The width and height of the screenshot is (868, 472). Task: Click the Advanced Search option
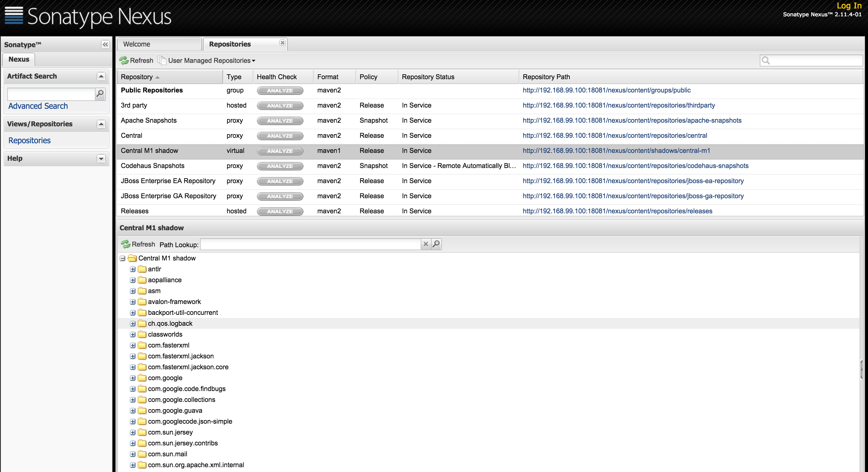(38, 106)
